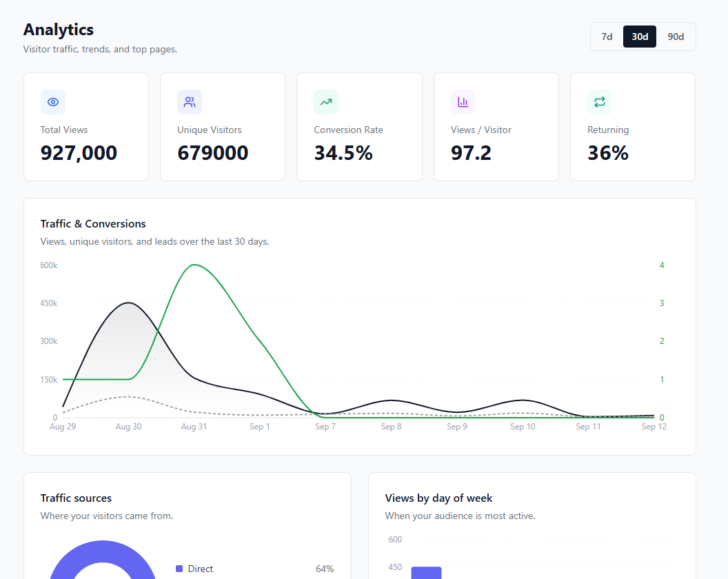Click the Views by day of week title

coord(438,498)
